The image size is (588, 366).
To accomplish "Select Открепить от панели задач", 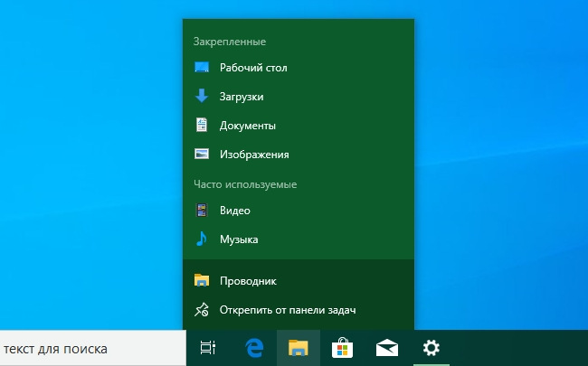I will pyautogui.click(x=299, y=310).
